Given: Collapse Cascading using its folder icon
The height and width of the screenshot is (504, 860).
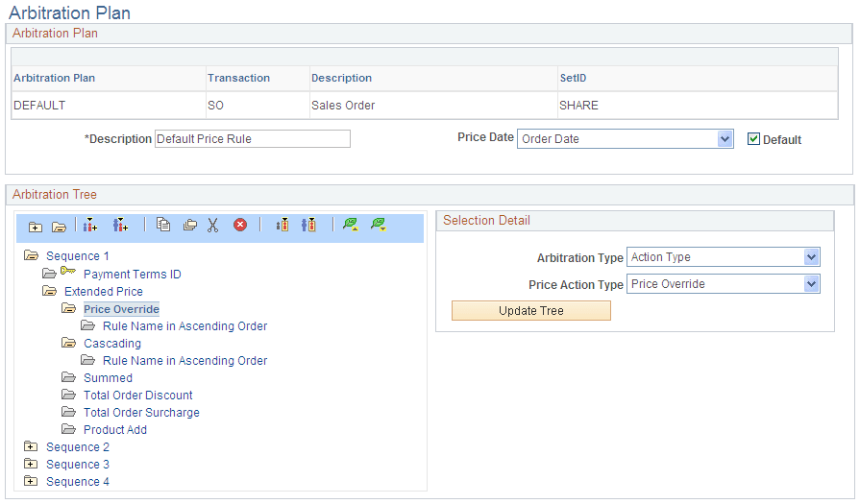Looking at the screenshot, I should point(68,343).
